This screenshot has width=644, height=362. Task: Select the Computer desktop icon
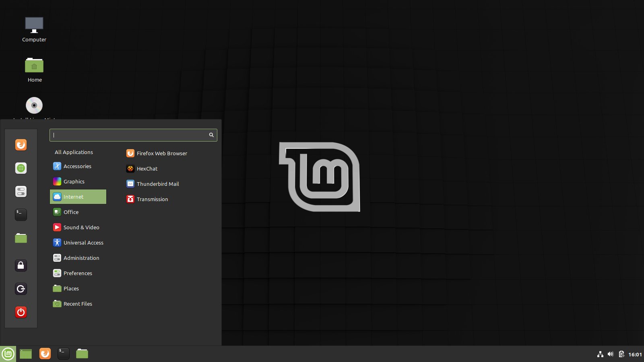pyautogui.click(x=34, y=29)
